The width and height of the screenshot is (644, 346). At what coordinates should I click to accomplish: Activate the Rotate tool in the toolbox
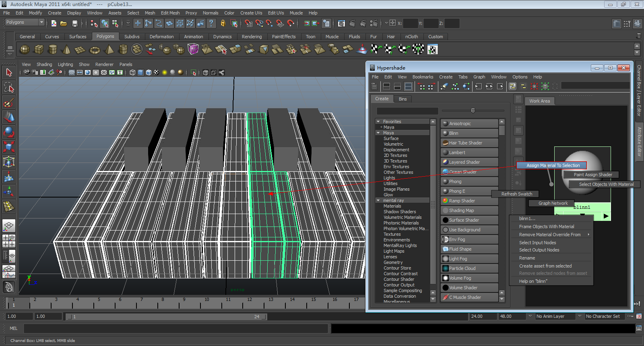pos(9,132)
